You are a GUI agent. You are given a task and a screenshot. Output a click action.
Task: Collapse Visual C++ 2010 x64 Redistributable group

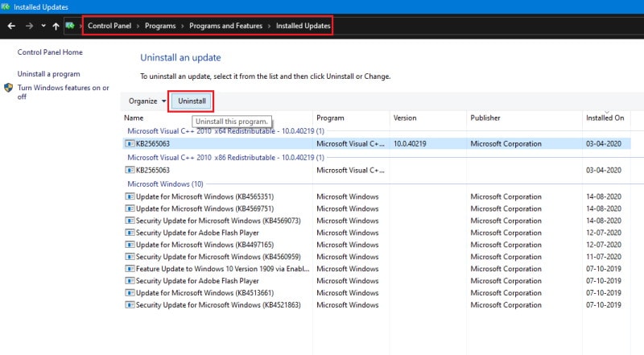coord(225,131)
